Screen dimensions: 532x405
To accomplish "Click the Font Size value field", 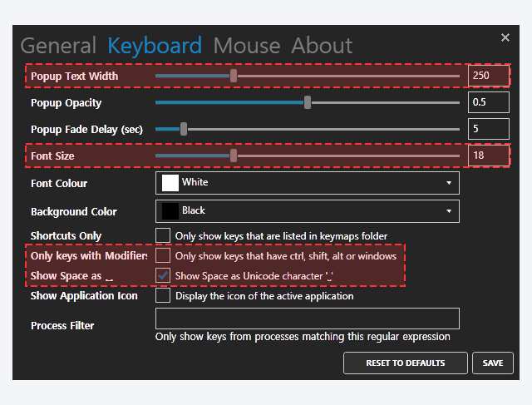I will click(489, 156).
